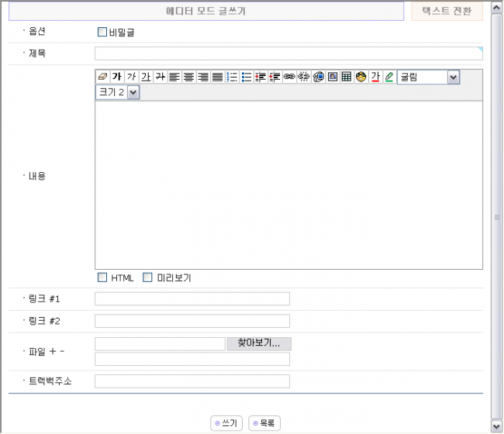Click the plus sign to add file field
The image size is (504, 434).
(x=53, y=352)
